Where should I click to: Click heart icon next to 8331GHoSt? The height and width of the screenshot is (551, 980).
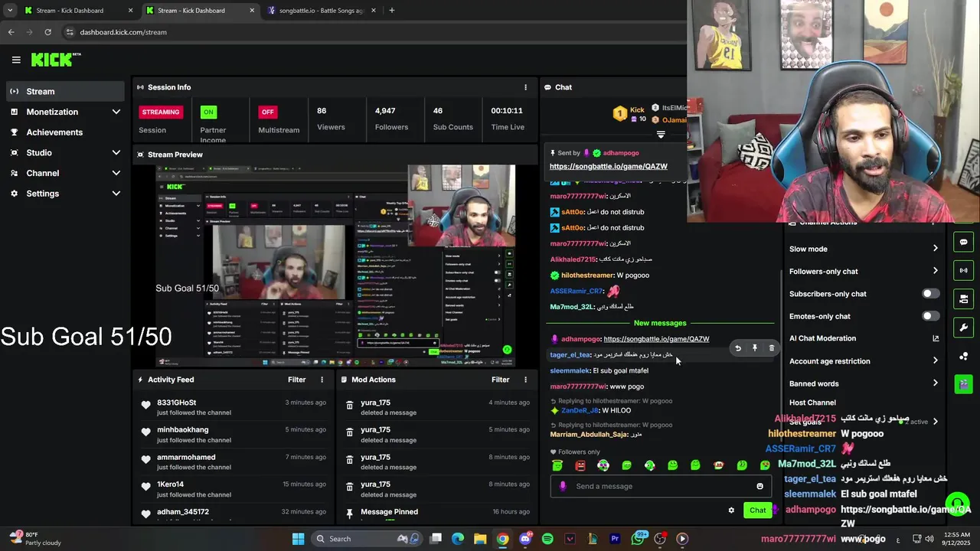tap(146, 405)
